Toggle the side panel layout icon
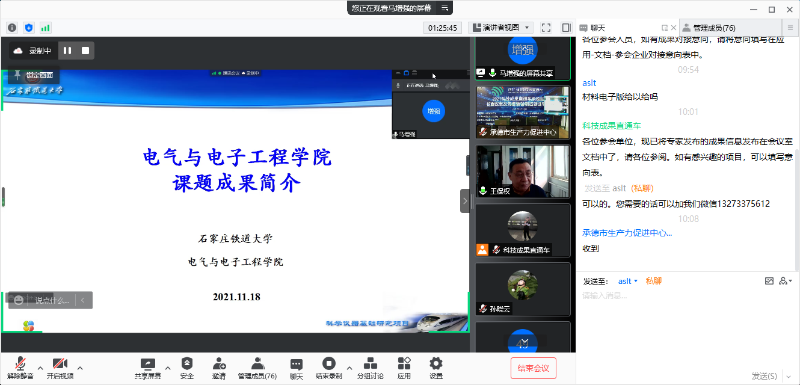 tap(566, 28)
